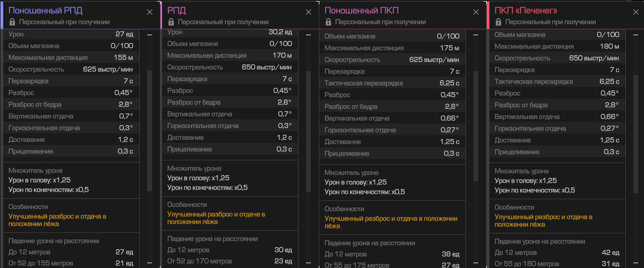
Task: Click Персональный при получении in ПКП «Печенег»
Action: [551, 22]
